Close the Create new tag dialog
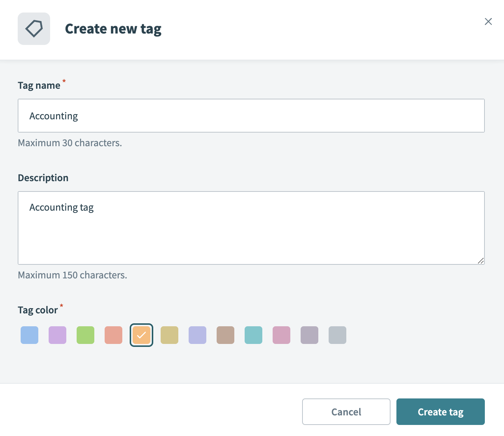This screenshot has height=436, width=504. tap(488, 21)
